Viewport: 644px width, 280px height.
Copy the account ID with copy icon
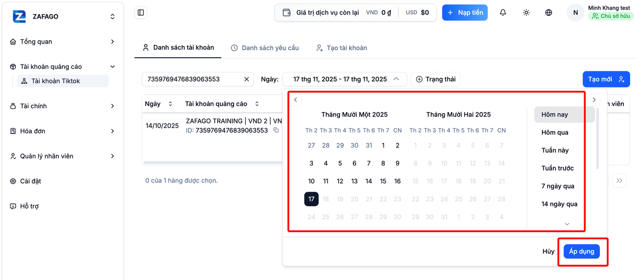coord(276,131)
